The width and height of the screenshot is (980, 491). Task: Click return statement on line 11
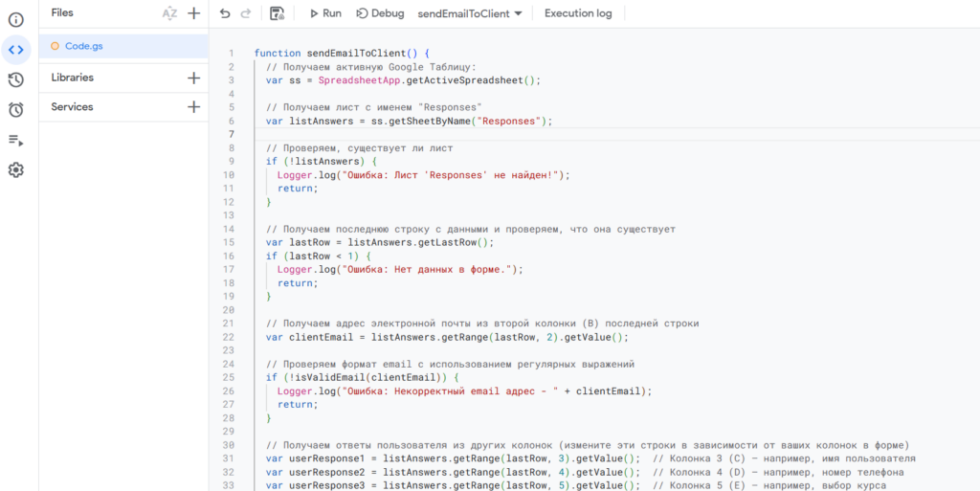click(298, 189)
